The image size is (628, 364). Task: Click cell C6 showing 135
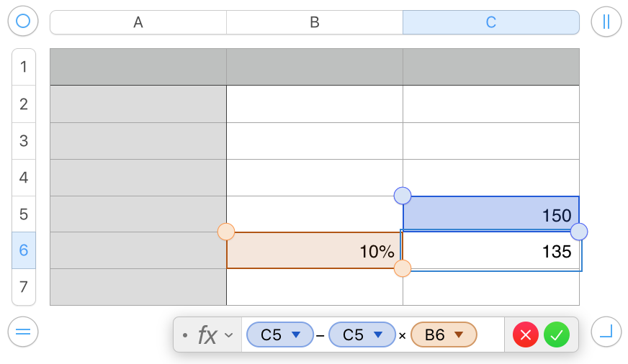click(491, 251)
